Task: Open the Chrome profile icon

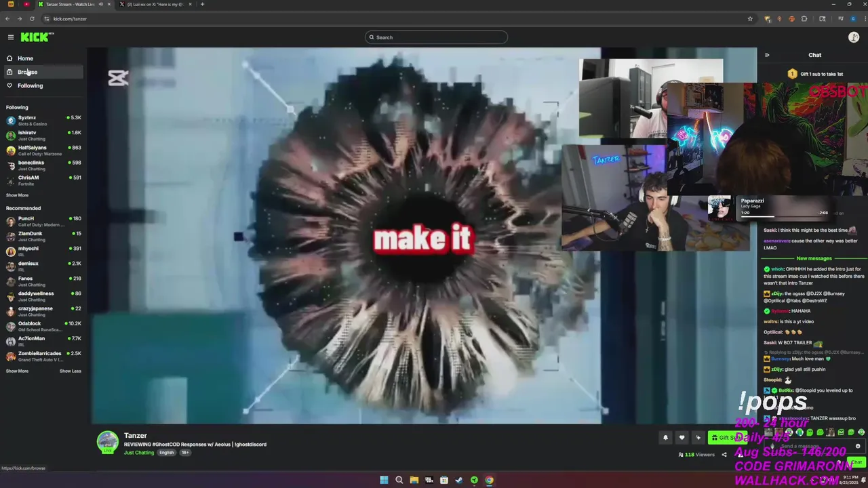Action: pyautogui.click(x=853, y=18)
